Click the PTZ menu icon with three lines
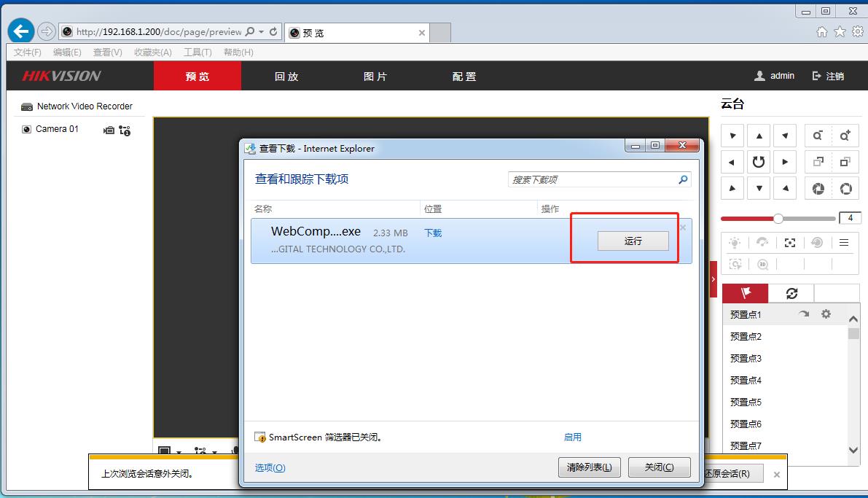 844,243
